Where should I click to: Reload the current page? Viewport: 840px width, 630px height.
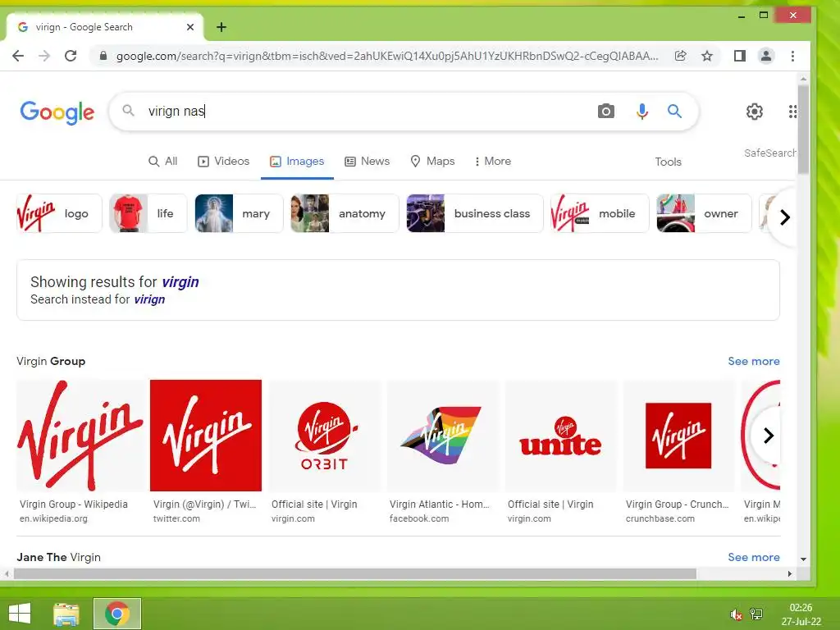click(71, 56)
